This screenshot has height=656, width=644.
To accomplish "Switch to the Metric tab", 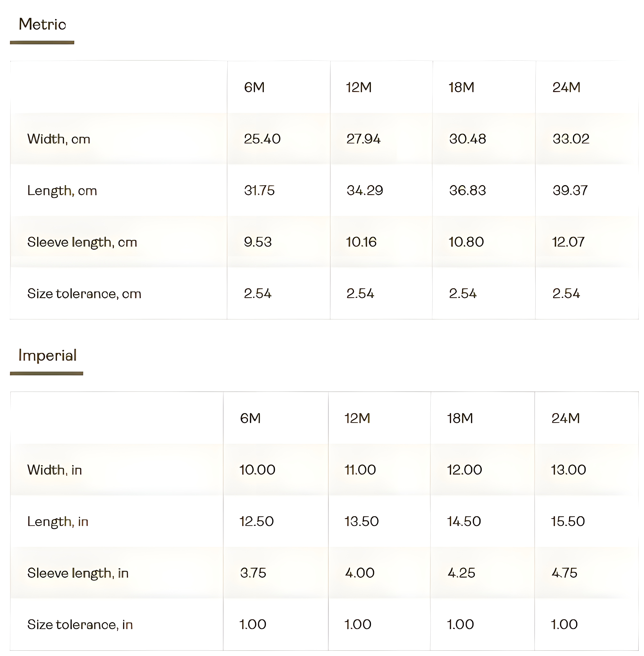I will (42, 24).
